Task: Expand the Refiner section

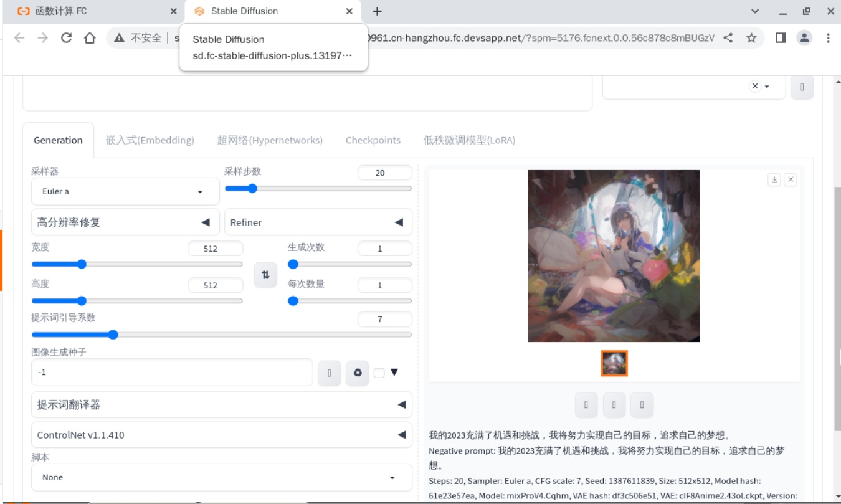Action: pyautogui.click(x=318, y=222)
